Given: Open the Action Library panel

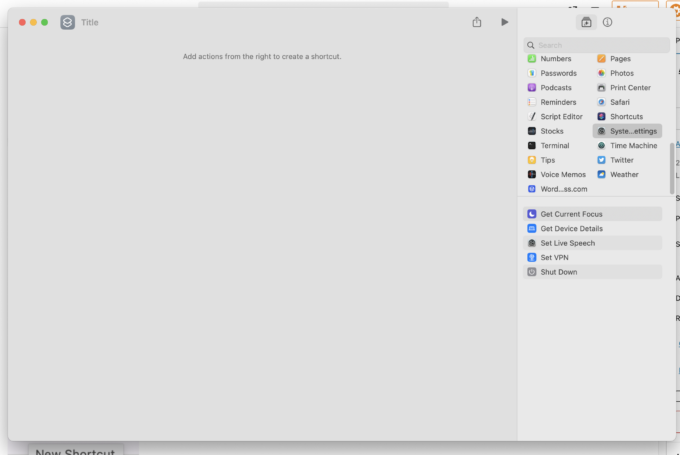Looking at the screenshot, I should click(586, 22).
